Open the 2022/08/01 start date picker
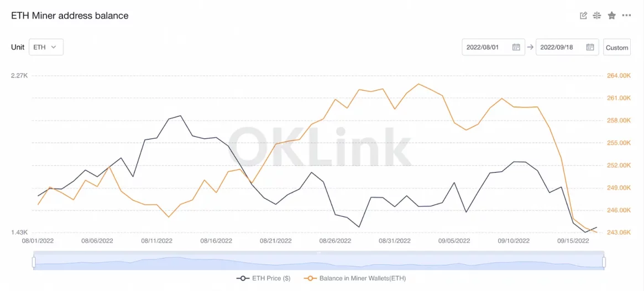 [486, 48]
